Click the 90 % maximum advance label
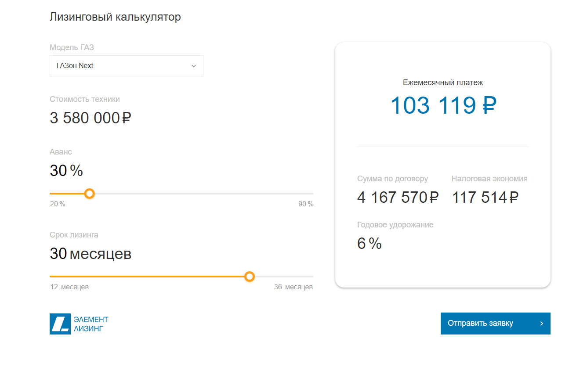Image resolution: width=587 pixels, height=392 pixels. point(306,204)
